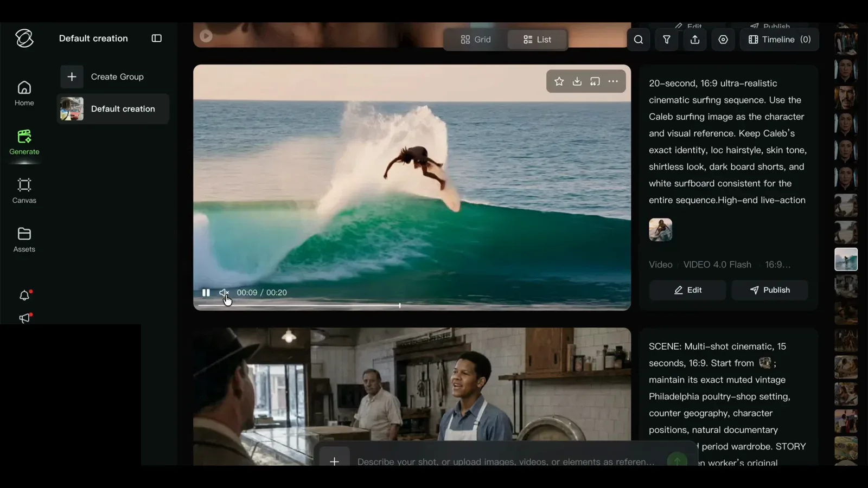Switch to List view
This screenshot has width=868, height=488.
click(537, 40)
